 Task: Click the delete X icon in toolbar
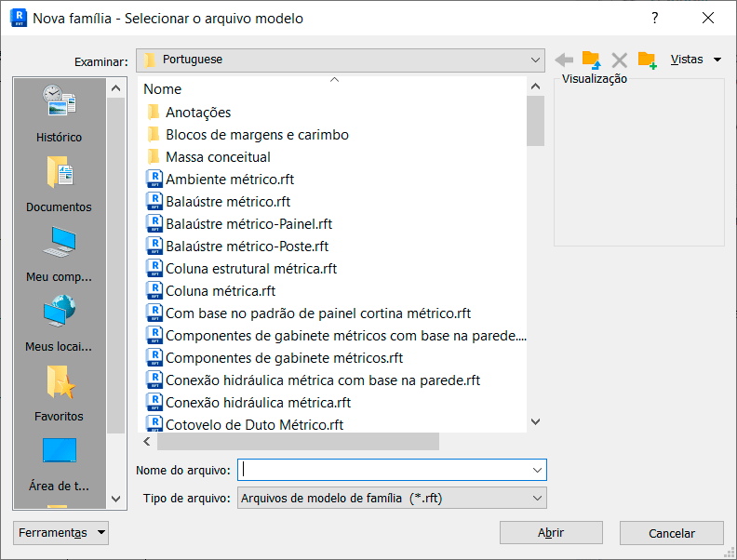(x=619, y=60)
